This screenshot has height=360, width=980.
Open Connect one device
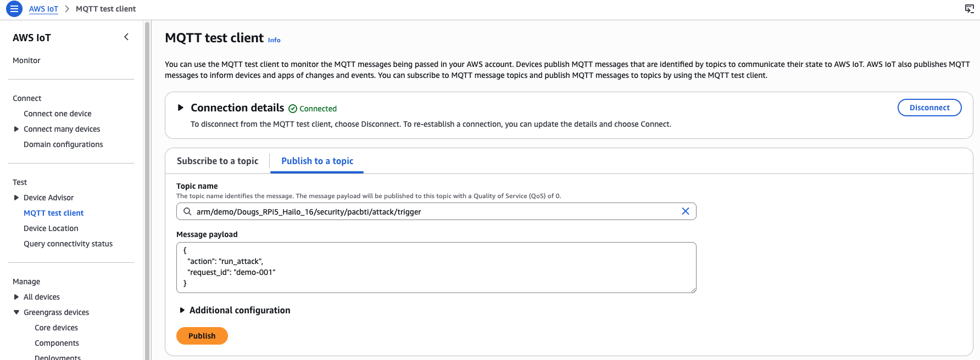[x=58, y=114]
